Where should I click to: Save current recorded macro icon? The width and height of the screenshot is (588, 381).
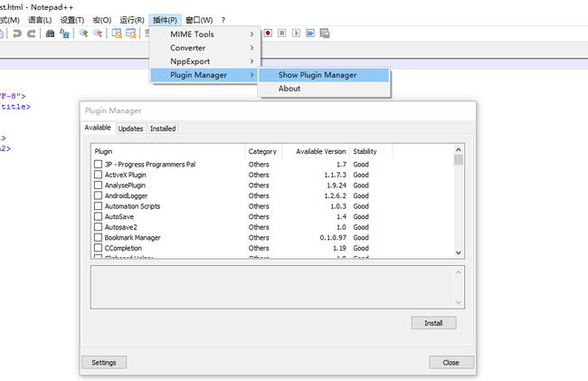(x=325, y=33)
